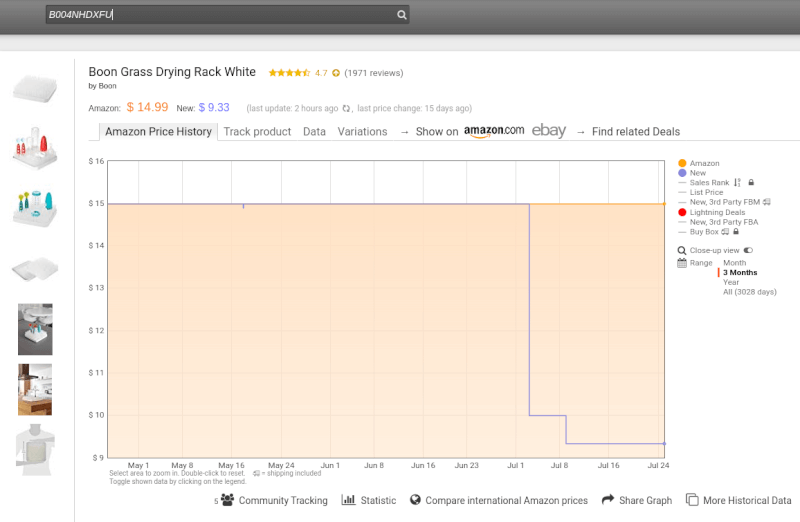Toggle the Amazon orange legend dot
The height and width of the screenshot is (522, 800).
tap(682, 163)
